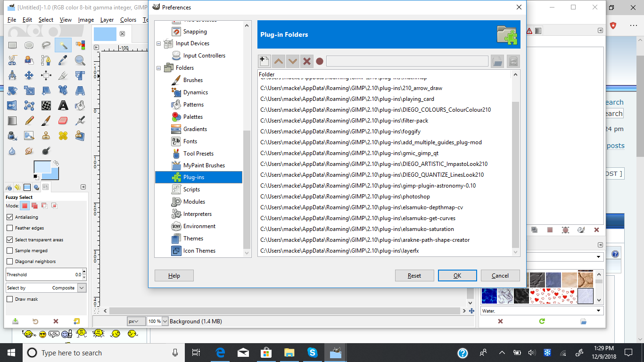Open the px unit dropdown
644x362 pixels.
(136, 321)
